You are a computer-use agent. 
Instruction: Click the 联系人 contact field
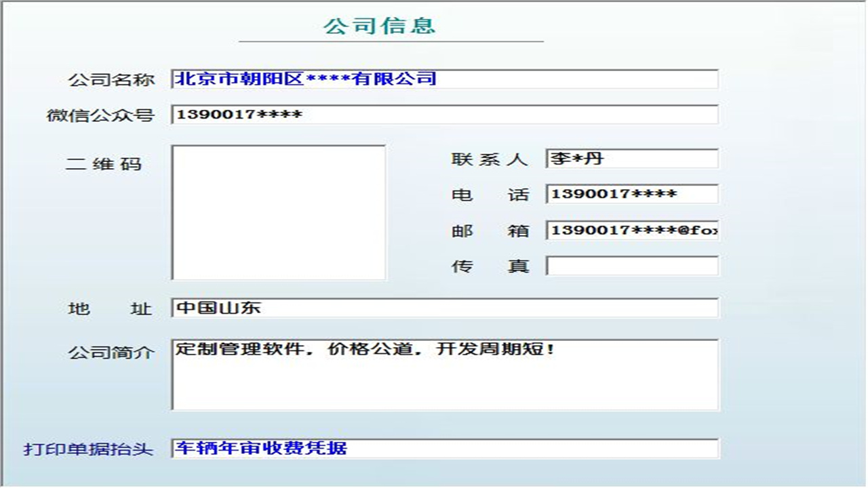click(x=631, y=159)
